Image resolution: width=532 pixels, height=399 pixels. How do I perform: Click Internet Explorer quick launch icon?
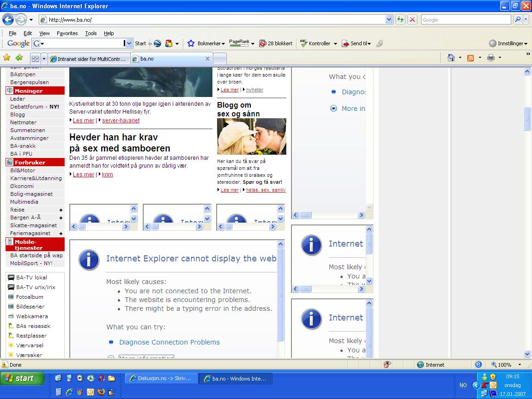point(69,392)
